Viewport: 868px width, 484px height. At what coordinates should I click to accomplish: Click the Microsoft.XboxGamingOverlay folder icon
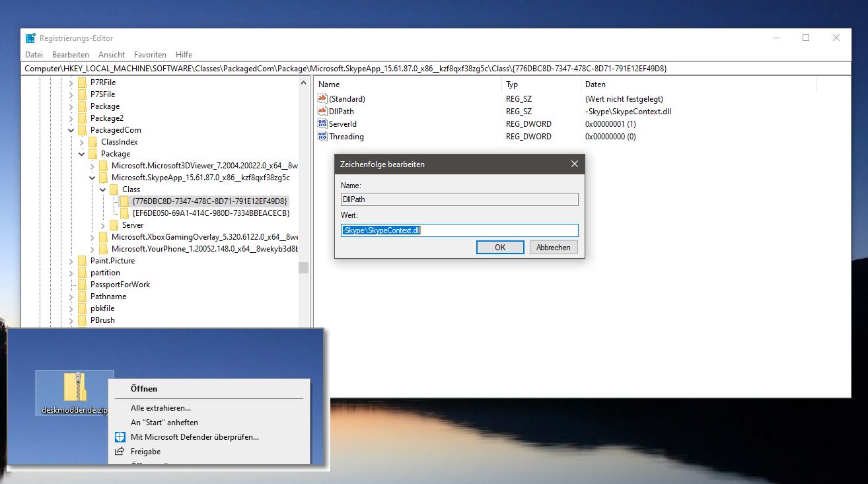tap(103, 237)
